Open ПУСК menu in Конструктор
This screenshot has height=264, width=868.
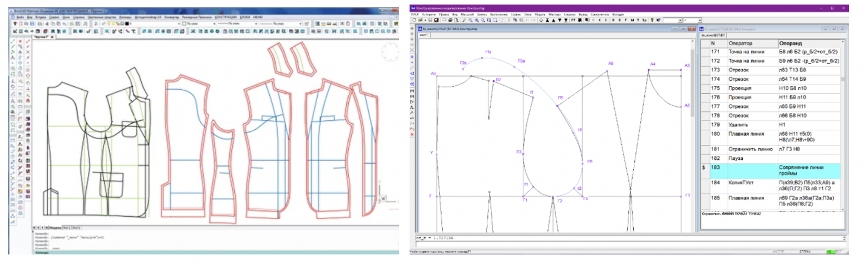point(415,14)
